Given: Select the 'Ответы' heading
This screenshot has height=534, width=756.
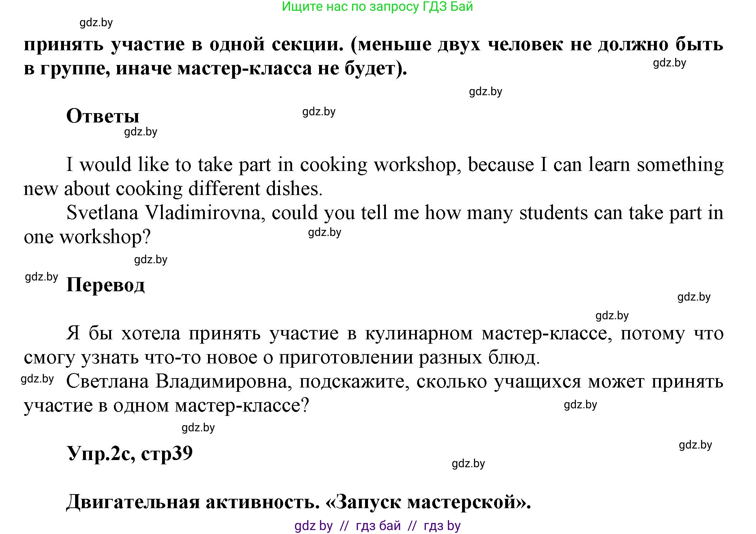Looking at the screenshot, I should [x=104, y=116].
